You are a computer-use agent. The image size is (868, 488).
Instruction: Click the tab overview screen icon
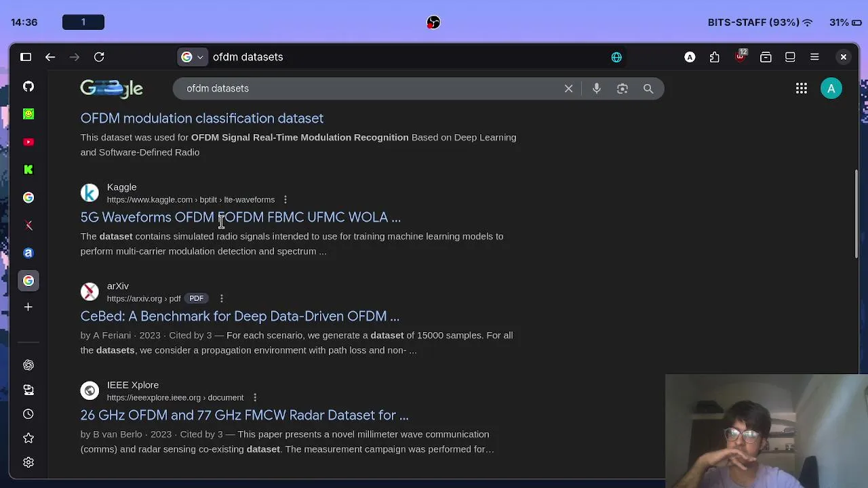[790, 57]
